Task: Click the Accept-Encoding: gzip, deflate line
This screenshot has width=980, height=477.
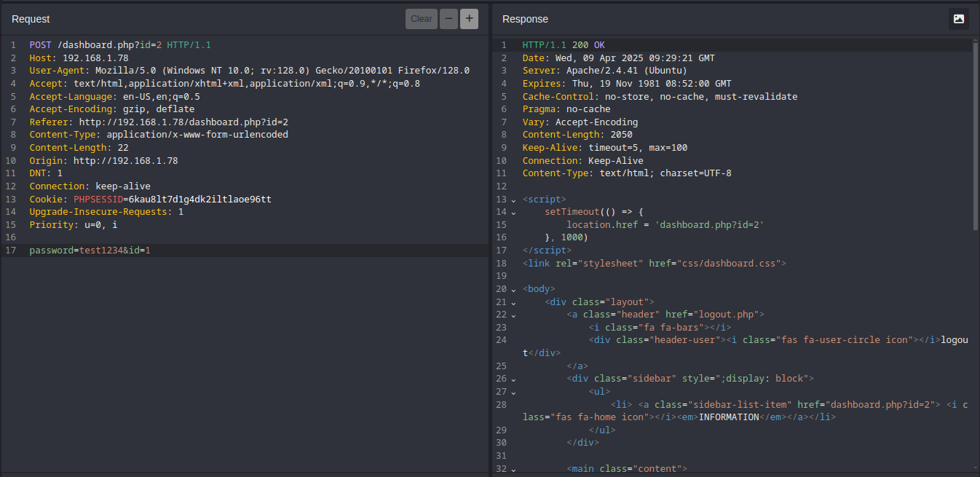Action: pos(112,109)
